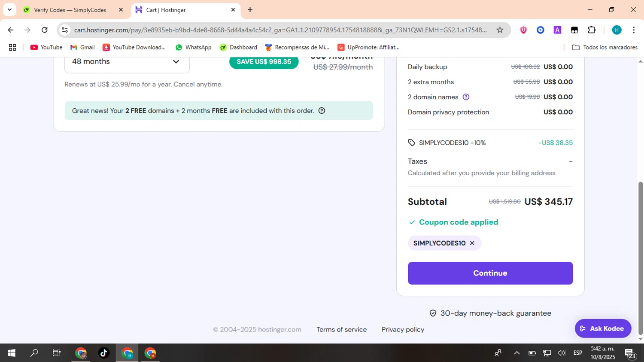The height and width of the screenshot is (362, 644).
Task: Click the Coupon code applied text
Action: tap(459, 222)
